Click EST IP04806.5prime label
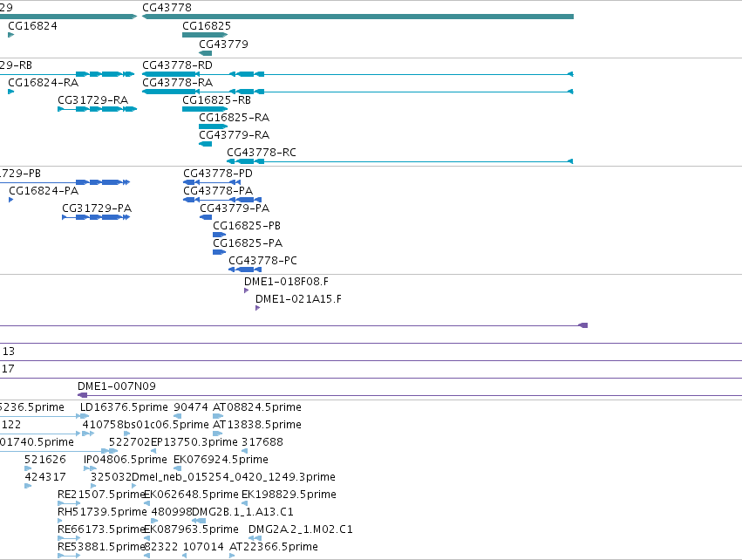 (x=125, y=460)
